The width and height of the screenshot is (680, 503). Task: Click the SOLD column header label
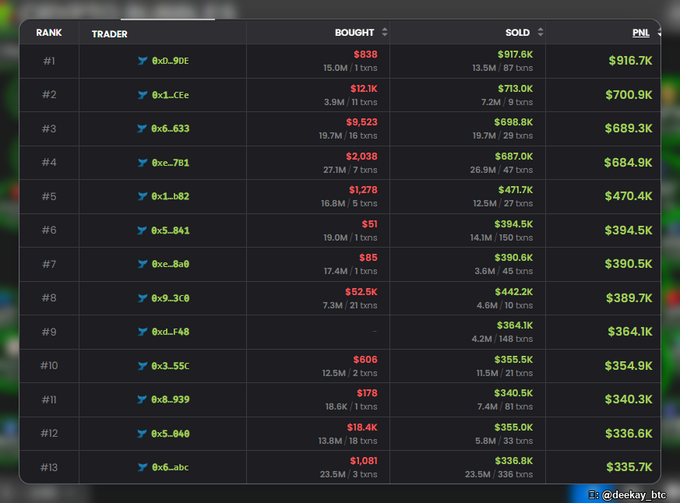[x=517, y=33]
